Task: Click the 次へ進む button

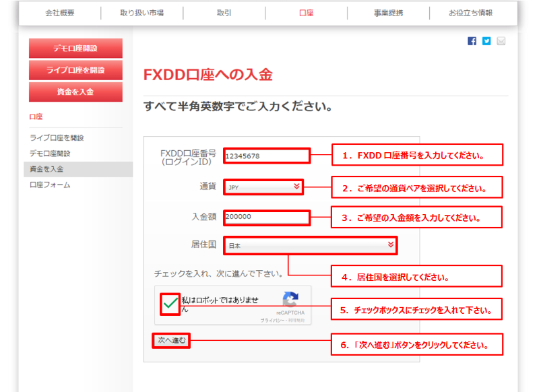Action: (171, 340)
